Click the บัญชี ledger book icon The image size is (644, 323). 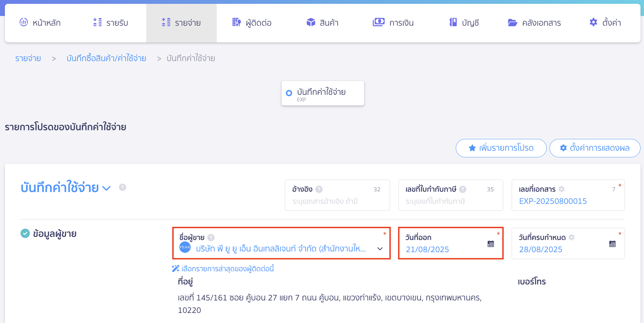coord(452,22)
